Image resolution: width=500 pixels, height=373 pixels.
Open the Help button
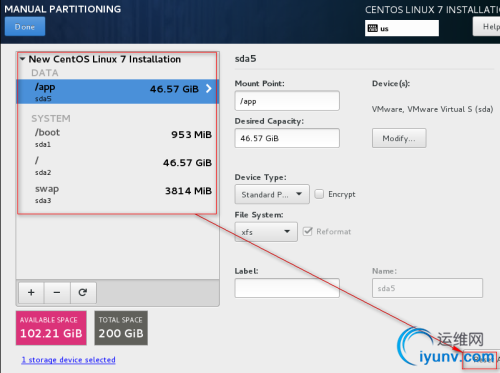[487, 27]
